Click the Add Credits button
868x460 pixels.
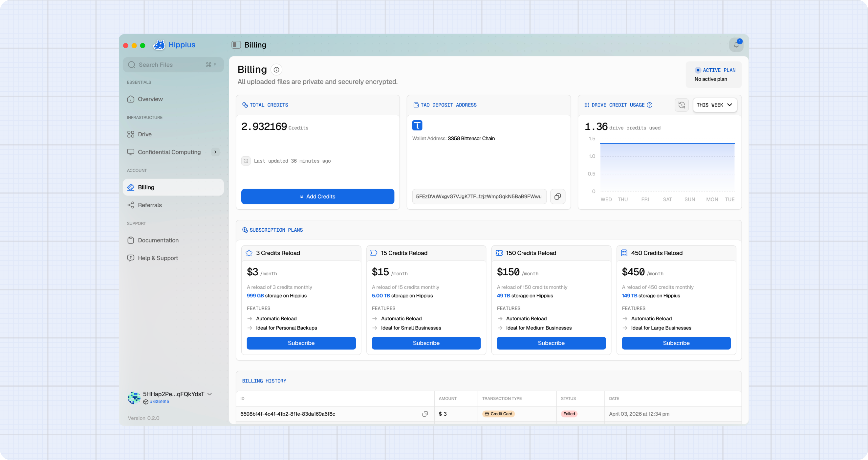click(x=318, y=196)
